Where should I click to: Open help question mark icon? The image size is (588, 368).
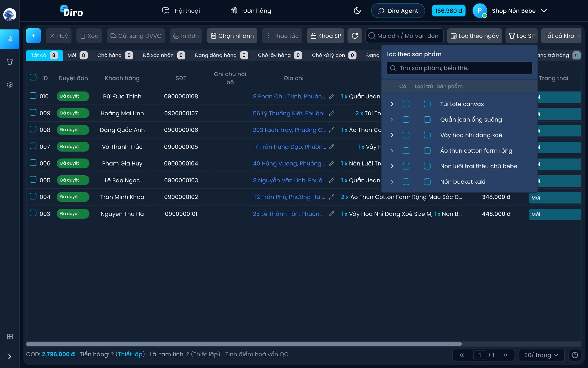pyautogui.click(x=575, y=355)
